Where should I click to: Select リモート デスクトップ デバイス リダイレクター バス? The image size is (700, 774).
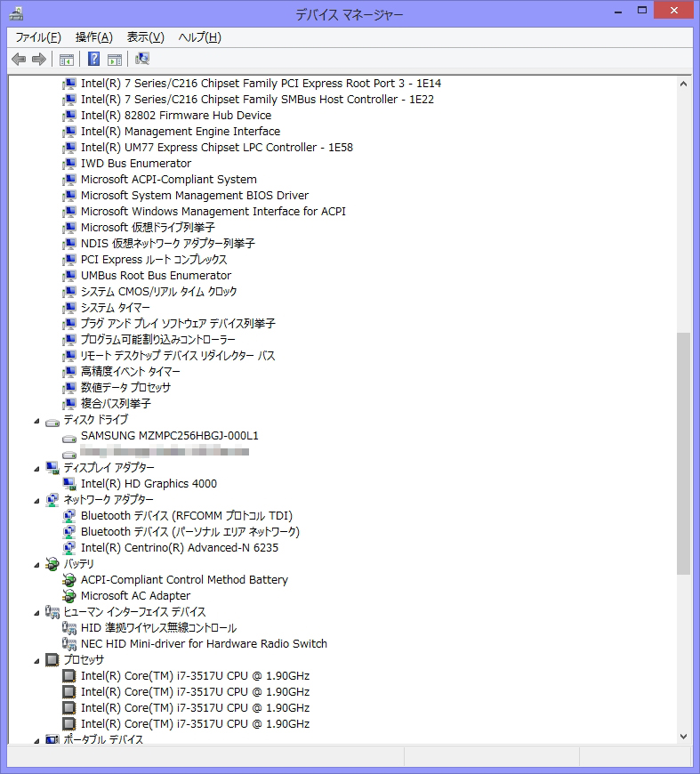coord(178,355)
